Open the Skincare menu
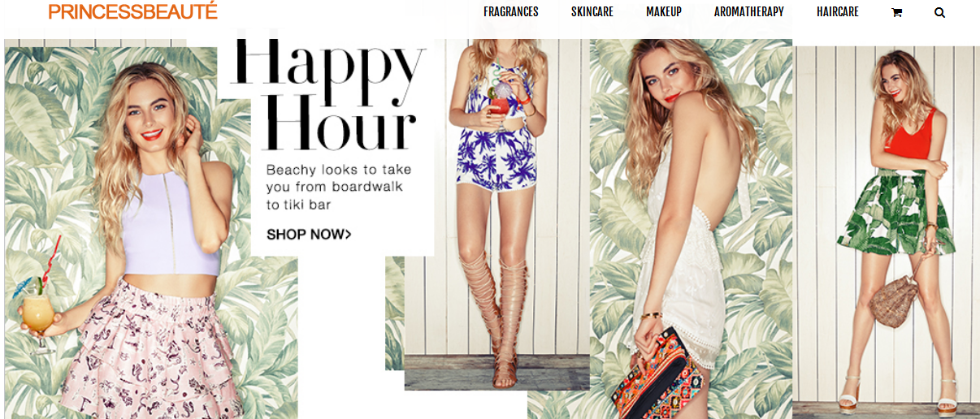This screenshot has height=419, width=980. tap(592, 11)
